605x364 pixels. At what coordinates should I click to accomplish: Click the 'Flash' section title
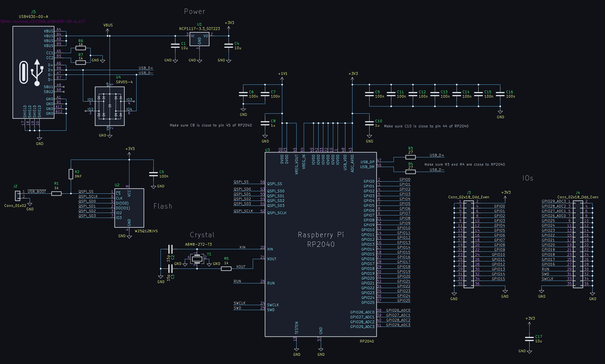click(163, 206)
